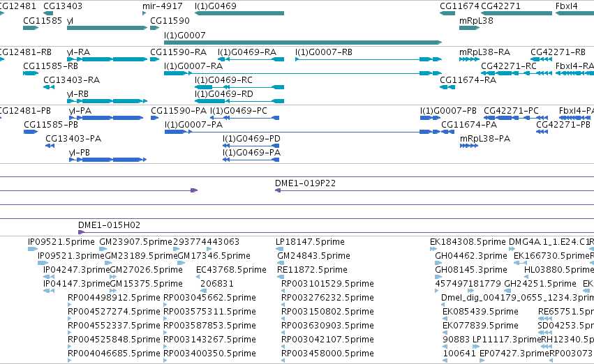The width and height of the screenshot is (594, 364).
Task: Open protein CG11674-PA
Action: click(x=469, y=125)
